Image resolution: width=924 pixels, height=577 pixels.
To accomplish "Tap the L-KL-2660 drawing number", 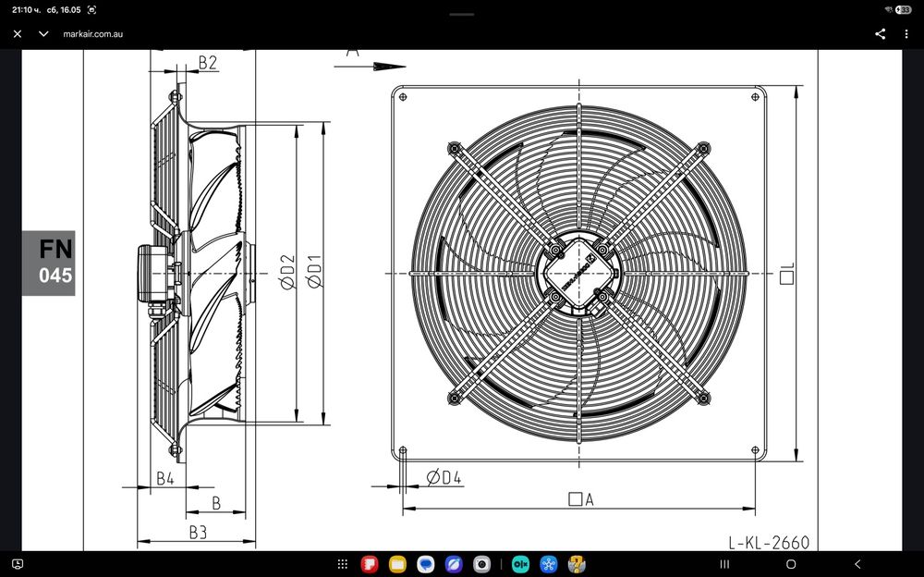I will click(769, 542).
